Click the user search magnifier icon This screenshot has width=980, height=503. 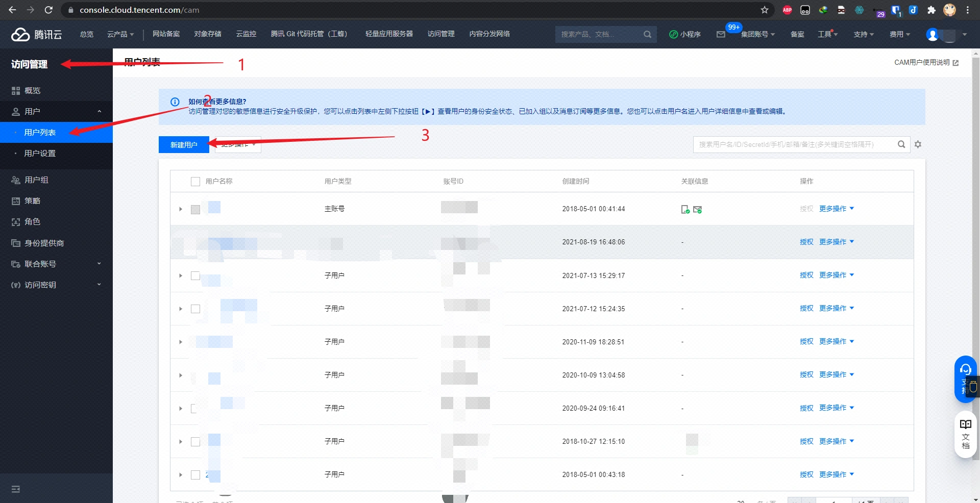point(901,144)
